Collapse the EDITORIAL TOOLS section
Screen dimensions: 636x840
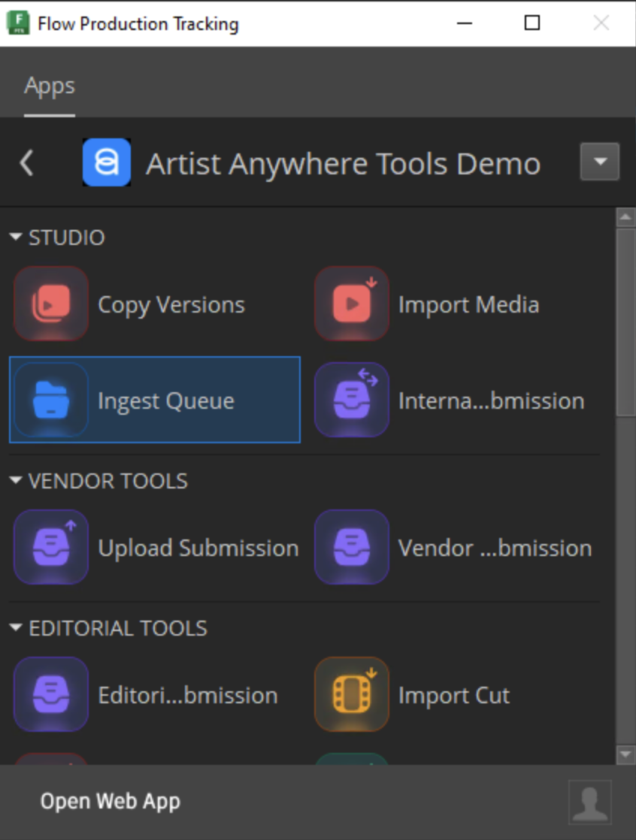pos(16,627)
